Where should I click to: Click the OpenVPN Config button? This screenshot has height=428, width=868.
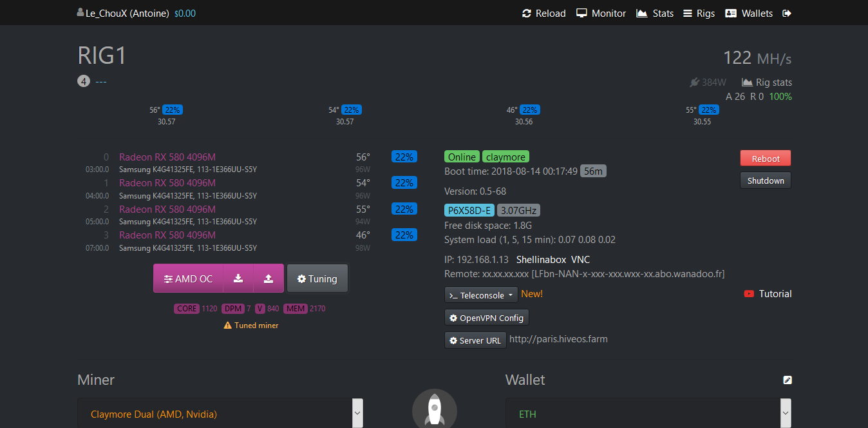coord(487,318)
